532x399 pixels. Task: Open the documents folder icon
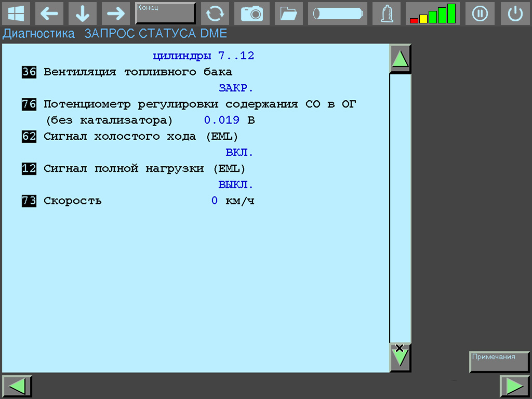tap(288, 14)
